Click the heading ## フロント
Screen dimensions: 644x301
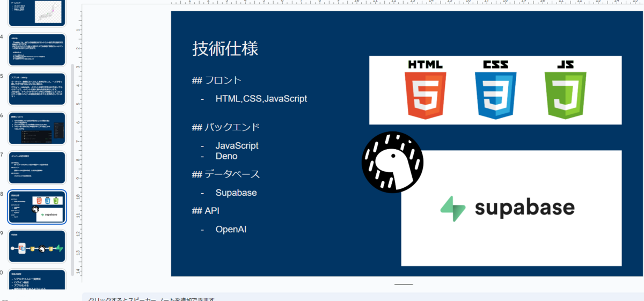tap(217, 80)
